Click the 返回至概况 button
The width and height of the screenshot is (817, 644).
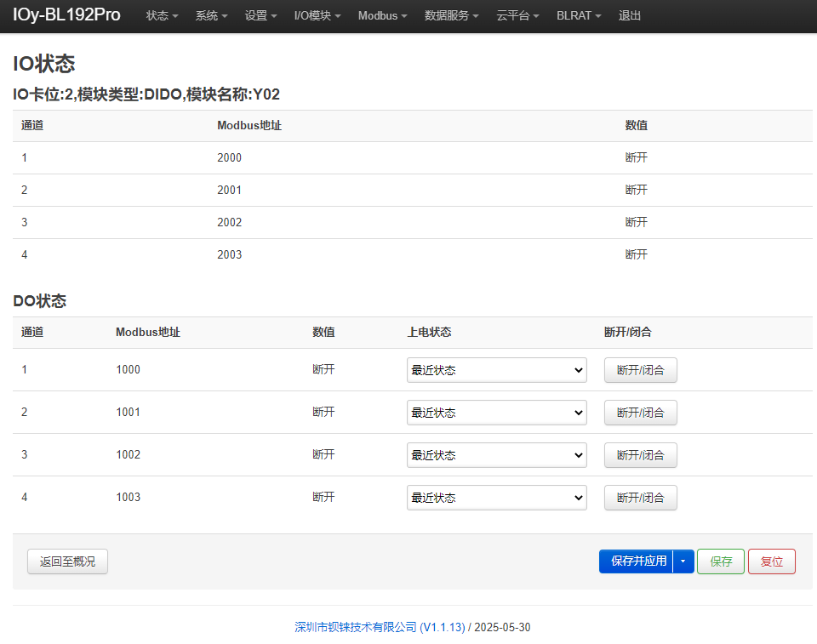pos(68,561)
